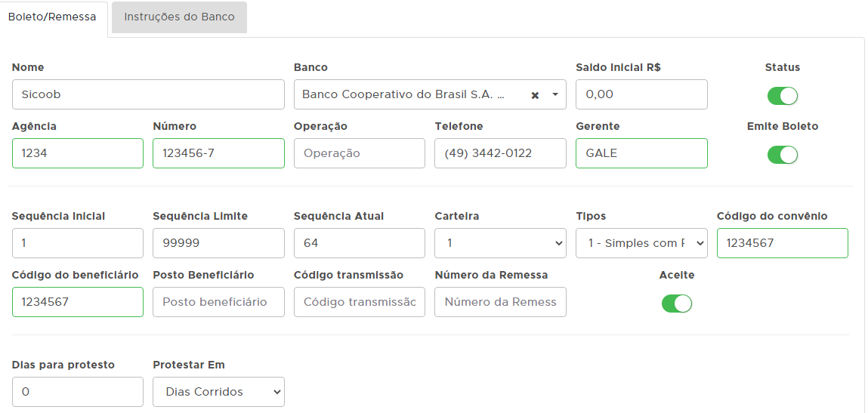868x413 pixels.
Task: Select the Boleto/Remessa tab
Action: pos(52,17)
